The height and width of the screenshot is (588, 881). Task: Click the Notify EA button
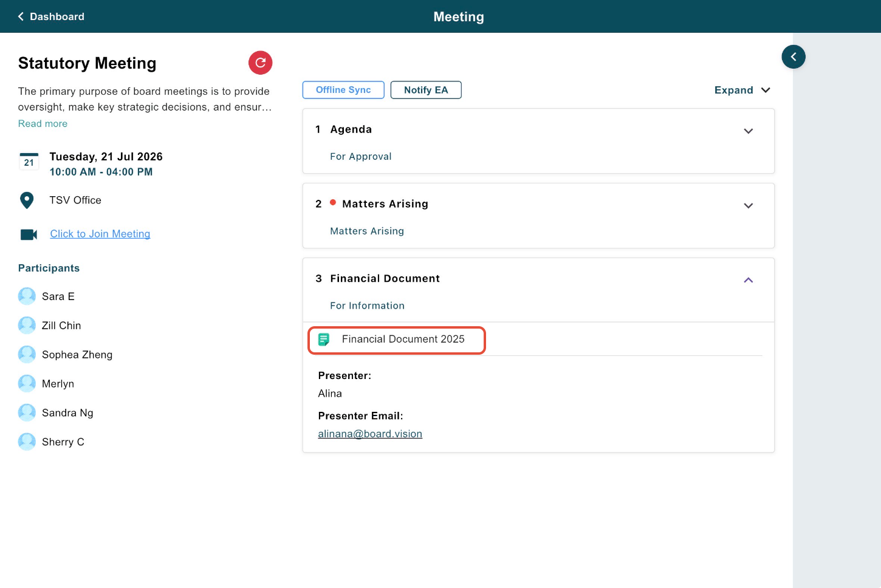click(426, 90)
